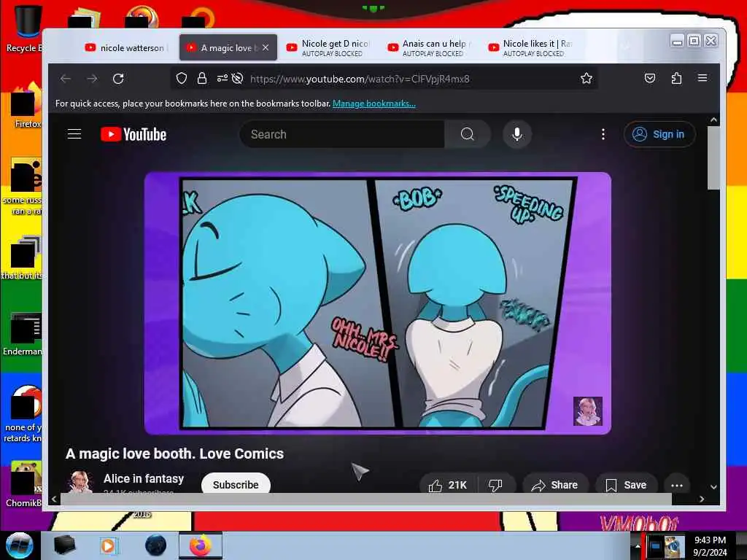Select the 'that but its' desktop icon
The width and height of the screenshot is (747, 560).
tap(23, 257)
